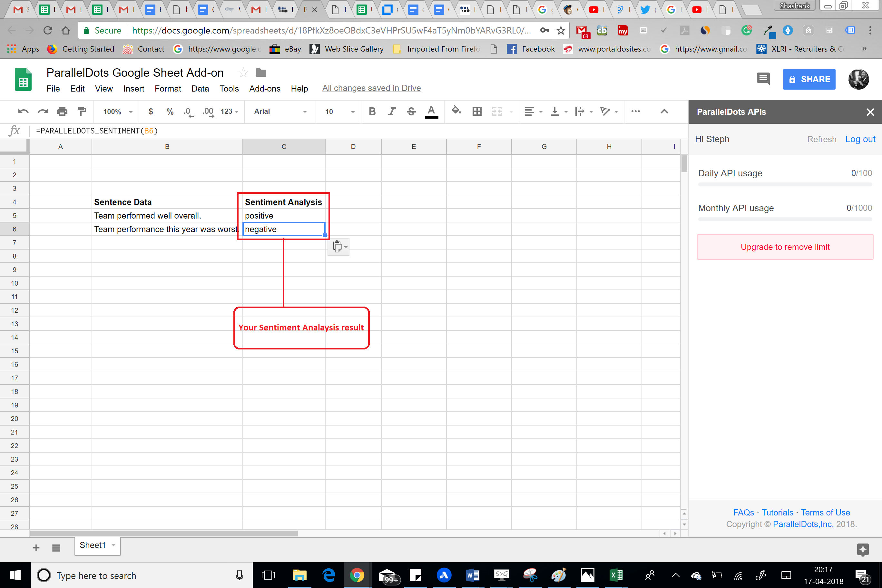Toggle bold formatting
The width and height of the screenshot is (882, 588).
[372, 111]
